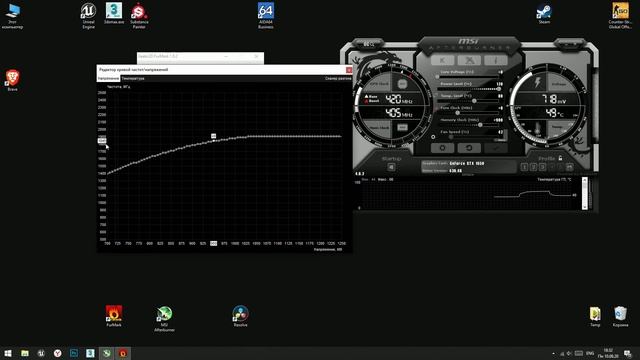Close the voltage/frequency curve editor window
This screenshot has width=640, height=360.
[x=349, y=70]
